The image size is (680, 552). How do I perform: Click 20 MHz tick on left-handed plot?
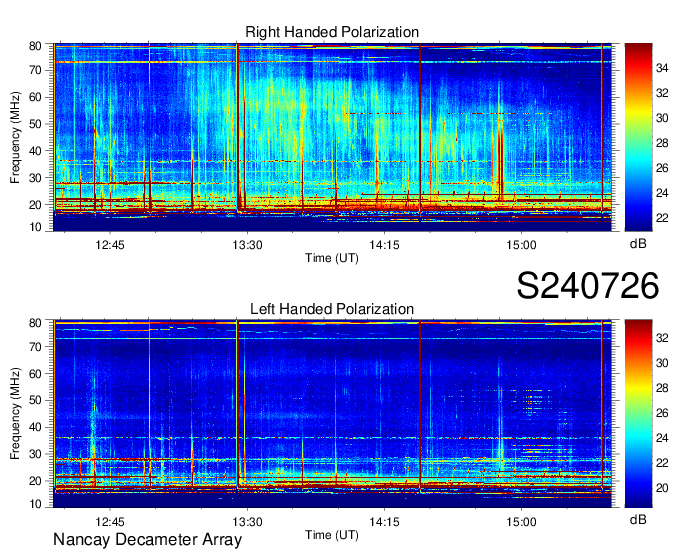[35, 481]
